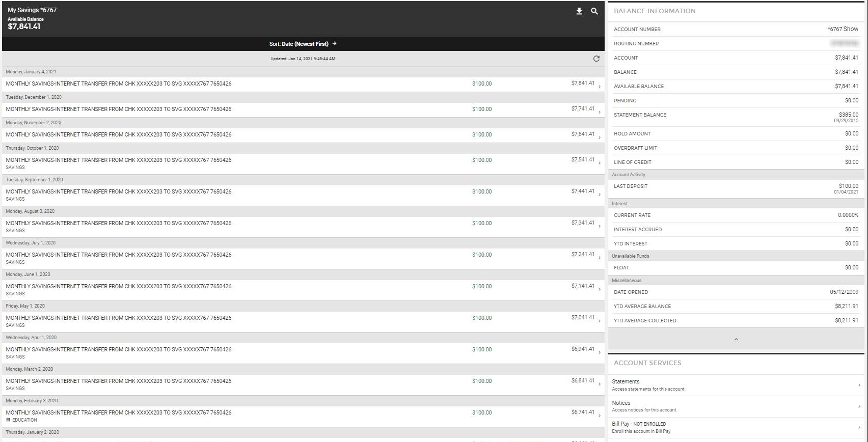Viewport: 868px width, 442px height.
Task: Click the Thursday, October 1, 2020 date header
Action: (32, 148)
